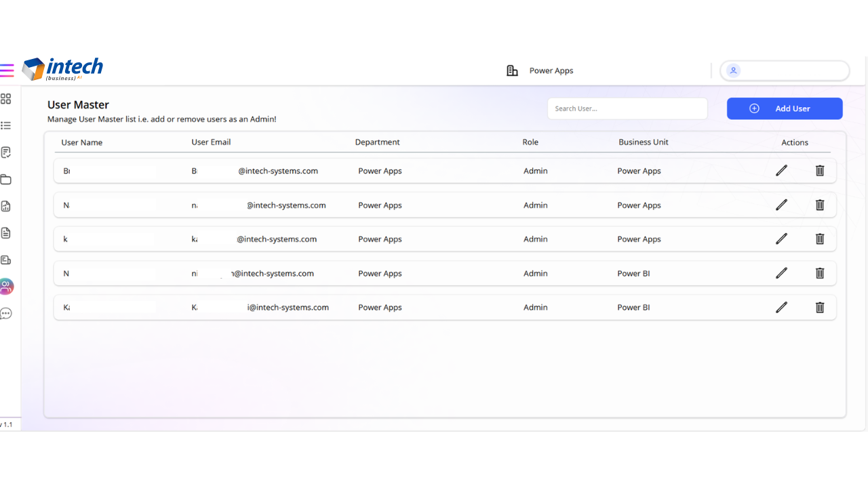Open the folder icon in the sidebar
Screen dimensions: 868x488
5,180
